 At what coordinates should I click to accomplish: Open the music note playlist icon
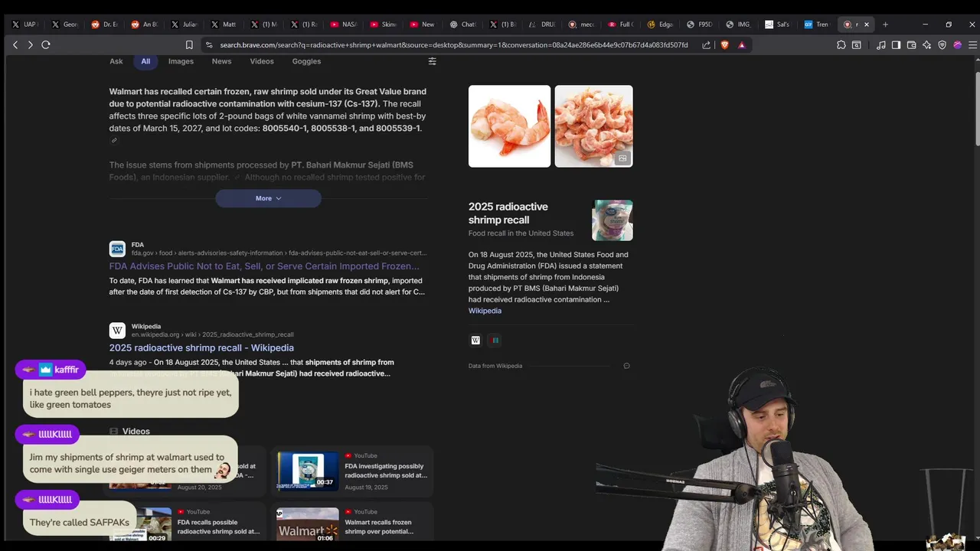(x=880, y=45)
